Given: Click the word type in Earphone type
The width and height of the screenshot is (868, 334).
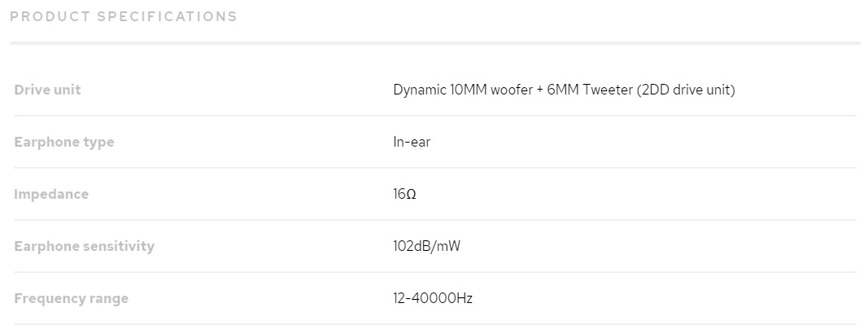Looking at the screenshot, I should (99, 142).
